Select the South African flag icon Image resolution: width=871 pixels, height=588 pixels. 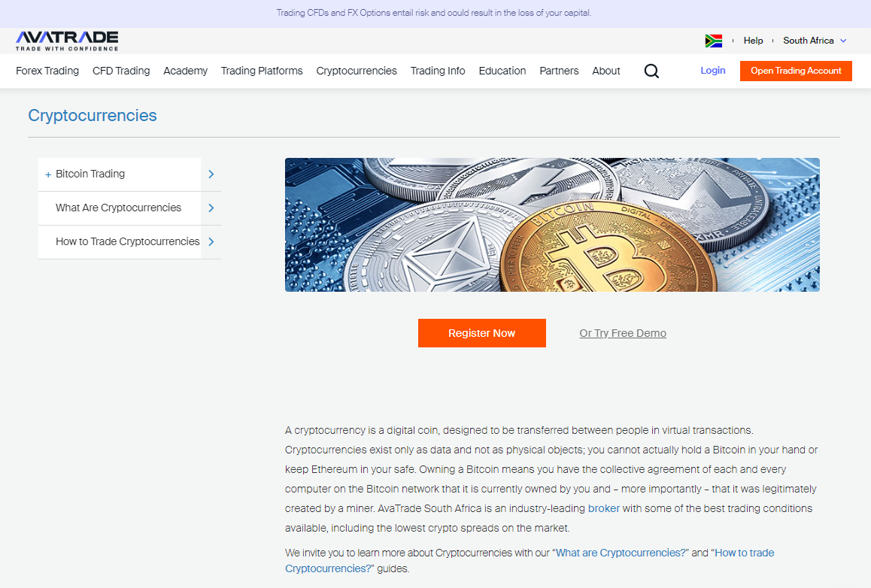pos(713,41)
